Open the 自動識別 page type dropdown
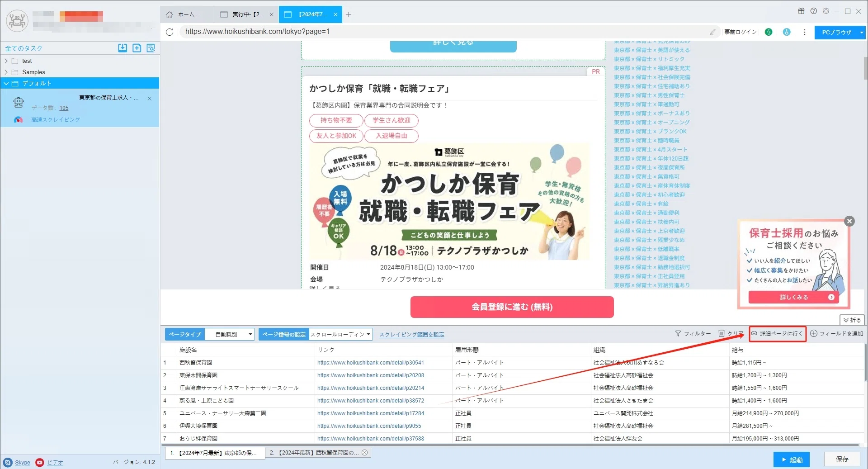Image resolution: width=868 pixels, height=469 pixels. [x=230, y=334]
